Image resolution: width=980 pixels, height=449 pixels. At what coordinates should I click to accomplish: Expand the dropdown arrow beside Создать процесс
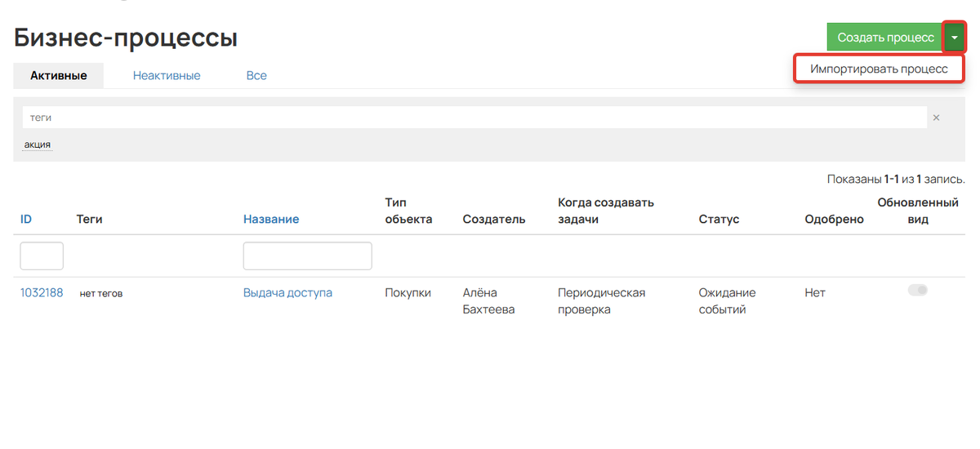[x=954, y=38]
